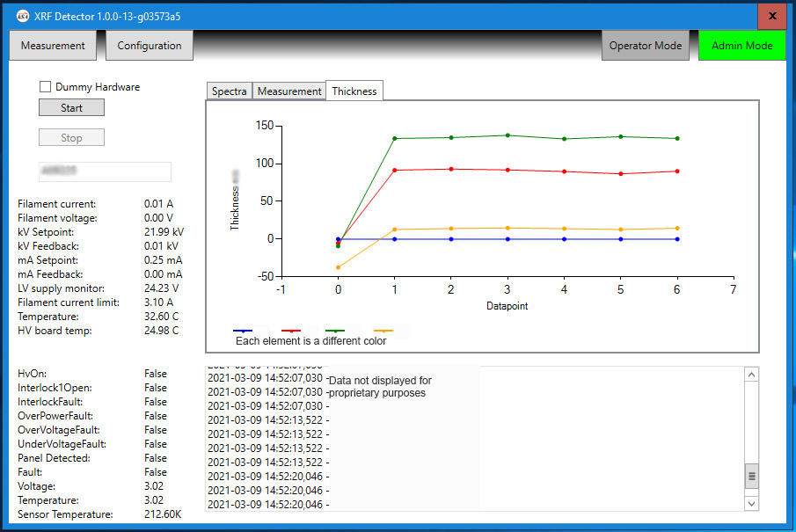Click the 'Filament voltage:' label
This screenshot has width=796, height=532.
point(57,218)
